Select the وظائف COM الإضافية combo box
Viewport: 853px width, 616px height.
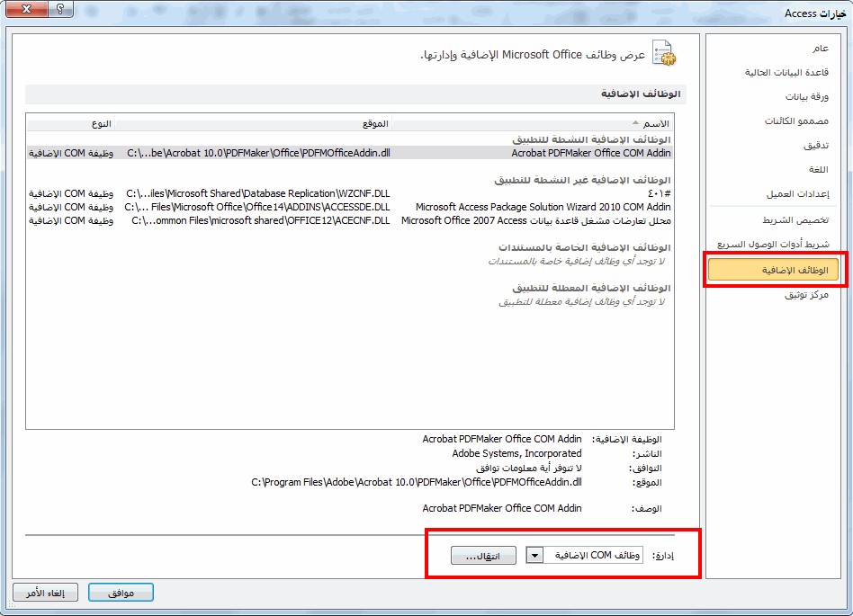click(x=585, y=555)
